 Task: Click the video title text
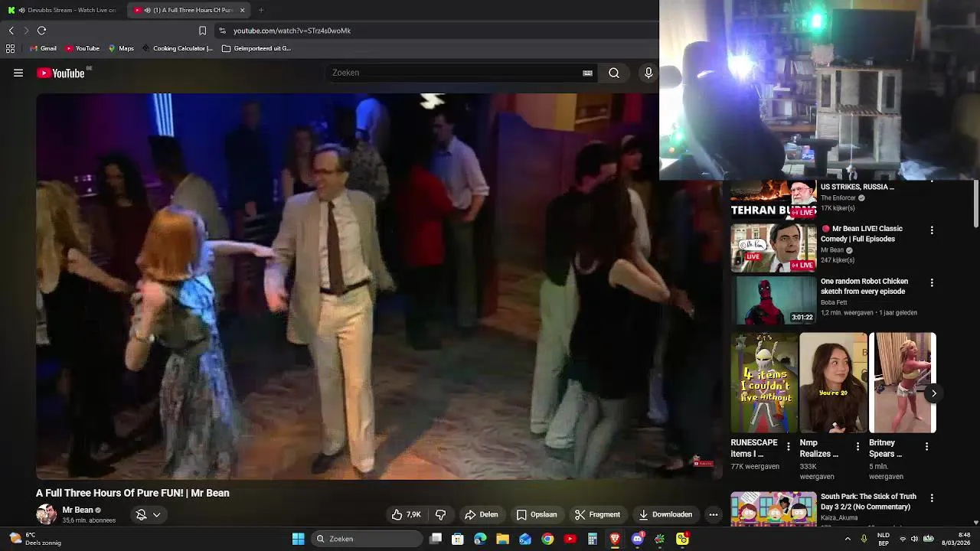[132, 493]
